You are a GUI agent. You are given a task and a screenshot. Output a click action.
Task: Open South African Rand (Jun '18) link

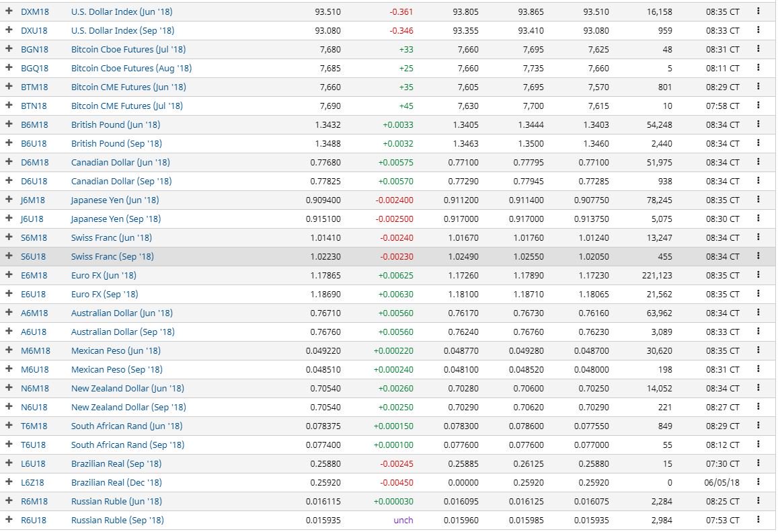point(126,426)
